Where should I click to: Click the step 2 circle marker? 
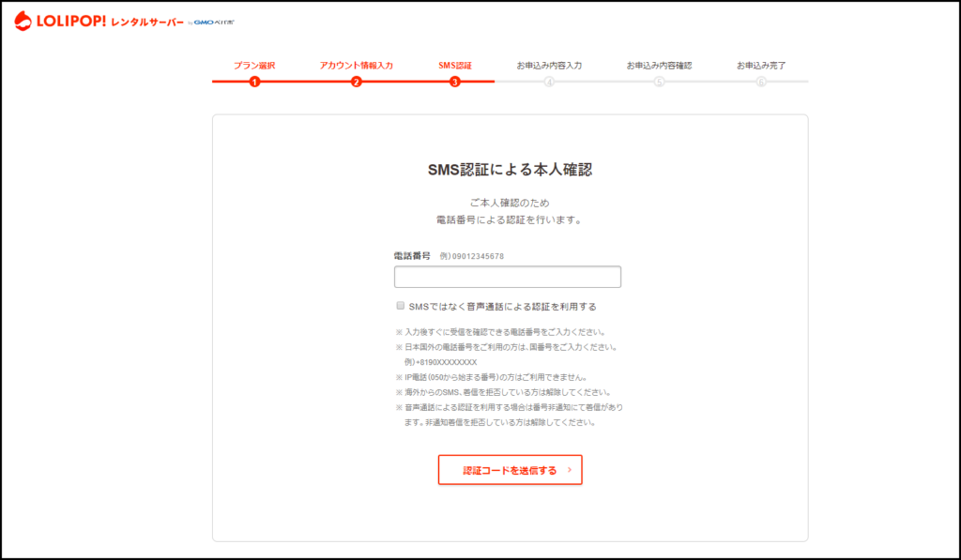pos(357,82)
